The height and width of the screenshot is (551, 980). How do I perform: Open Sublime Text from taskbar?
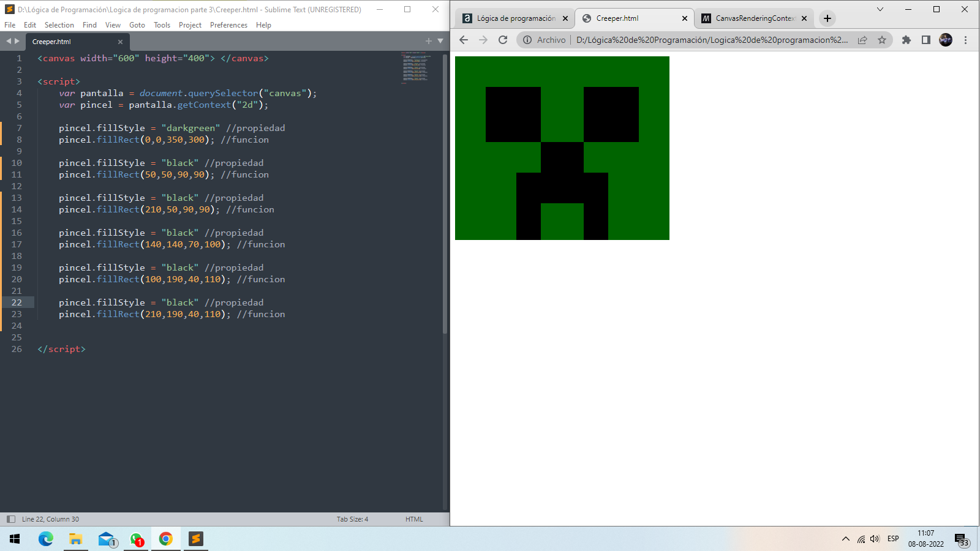[x=196, y=539]
